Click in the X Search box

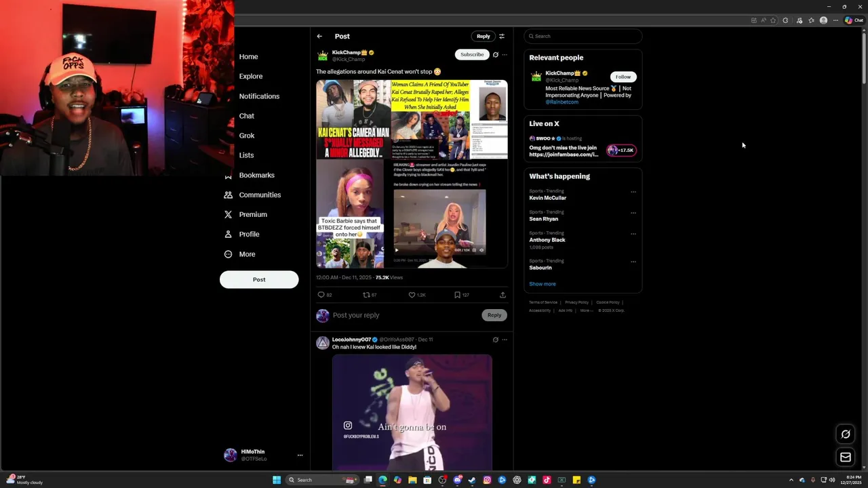tap(583, 36)
